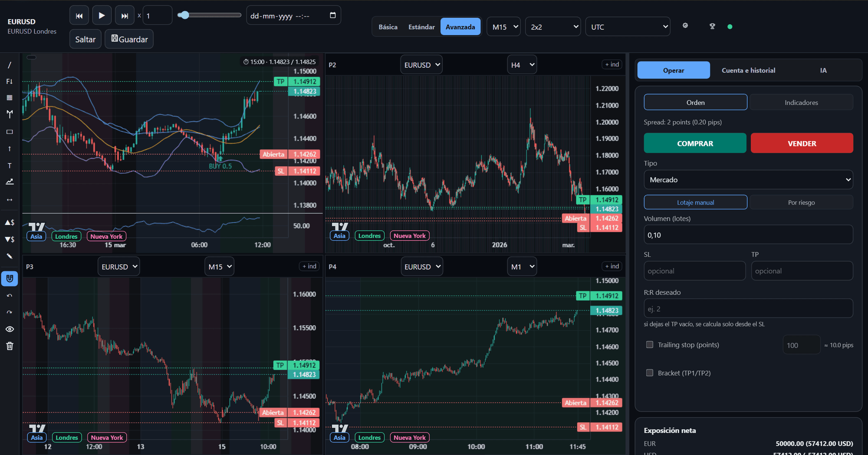Undo the last drawing action

pos(10,296)
